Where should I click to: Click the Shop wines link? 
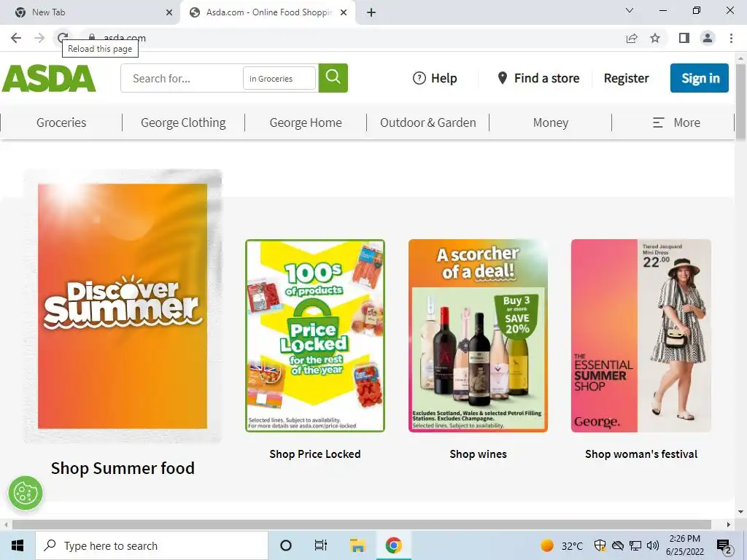pyautogui.click(x=479, y=454)
